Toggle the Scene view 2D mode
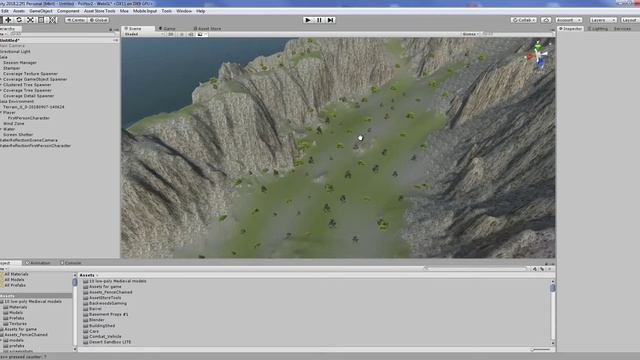This screenshot has height=360, width=640. tap(171, 34)
